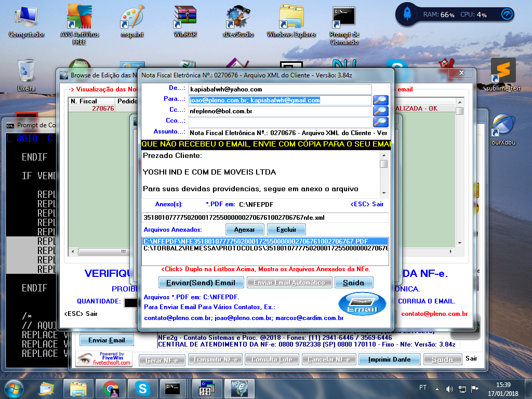Click in the empty Cco input field
This screenshot has height=399, width=532.
tap(280, 122)
